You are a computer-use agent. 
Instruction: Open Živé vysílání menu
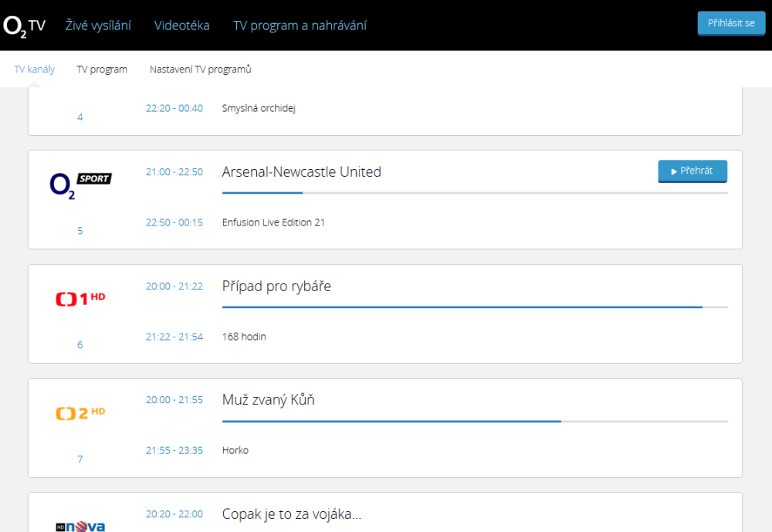[97, 25]
